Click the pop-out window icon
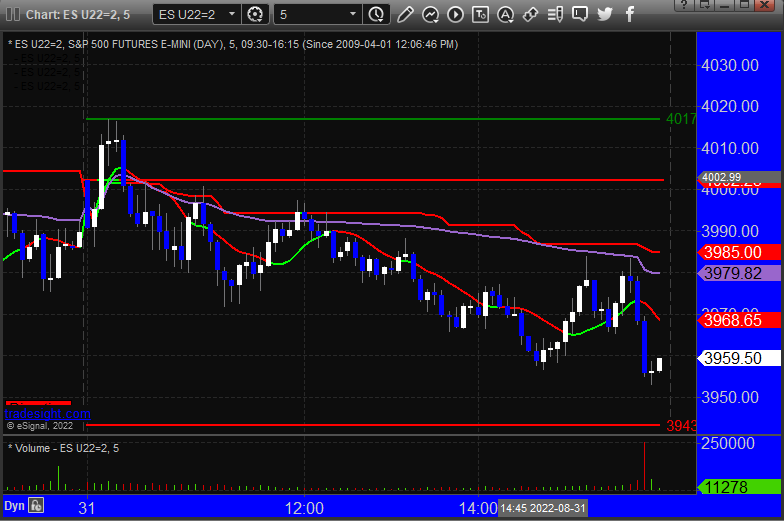The height and width of the screenshot is (521, 784). click(x=705, y=5)
